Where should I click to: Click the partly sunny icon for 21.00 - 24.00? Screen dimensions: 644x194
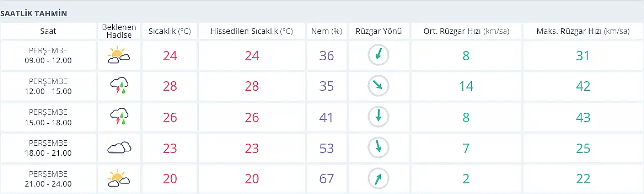pos(119,178)
